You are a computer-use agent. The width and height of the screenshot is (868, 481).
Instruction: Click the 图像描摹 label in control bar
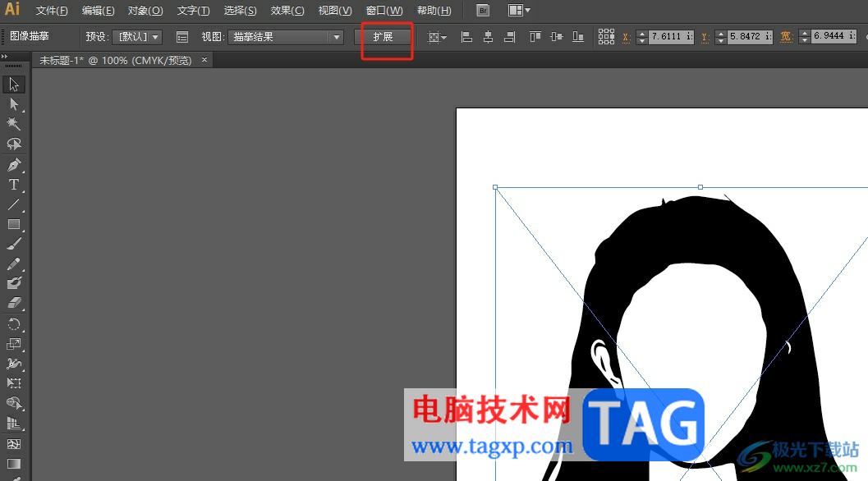(x=30, y=36)
